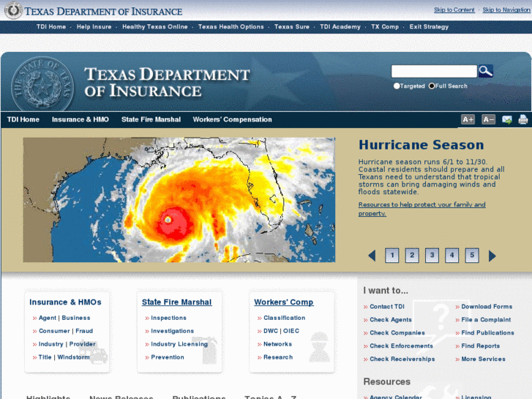Open the Consumer link
Viewport: 532px width, 399px height.
[54, 331]
